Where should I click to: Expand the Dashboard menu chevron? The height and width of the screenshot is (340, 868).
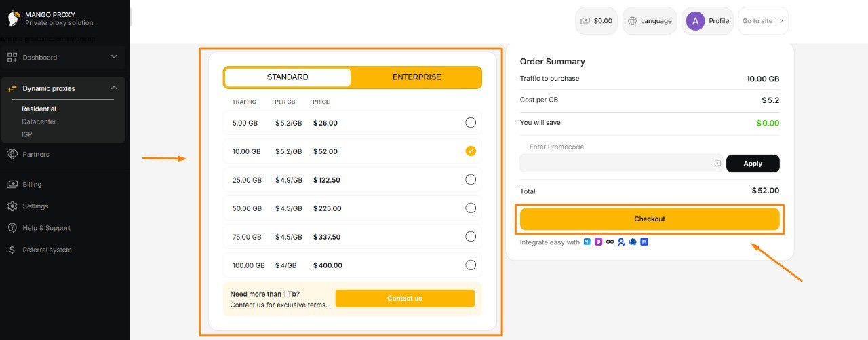pos(114,57)
